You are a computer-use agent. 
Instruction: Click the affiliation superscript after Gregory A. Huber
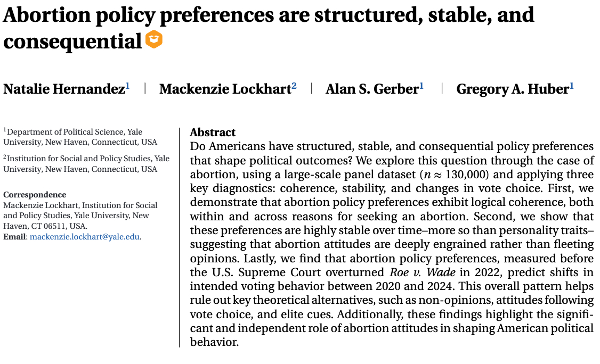pos(572,86)
